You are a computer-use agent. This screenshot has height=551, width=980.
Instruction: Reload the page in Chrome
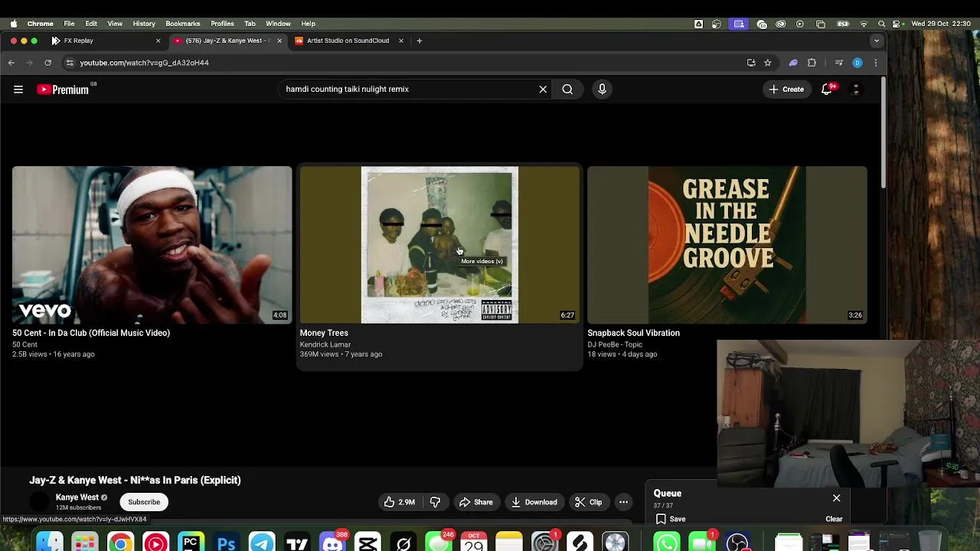click(47, 63)
